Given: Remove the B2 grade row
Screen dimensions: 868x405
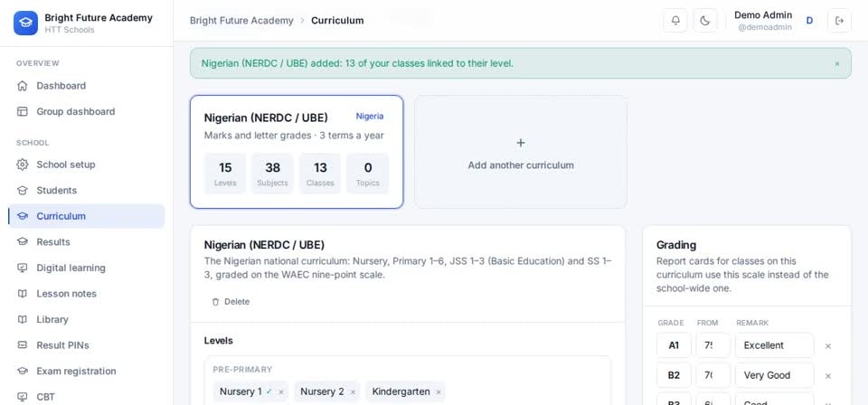Looking at the screenshot, I should point(828,376).
